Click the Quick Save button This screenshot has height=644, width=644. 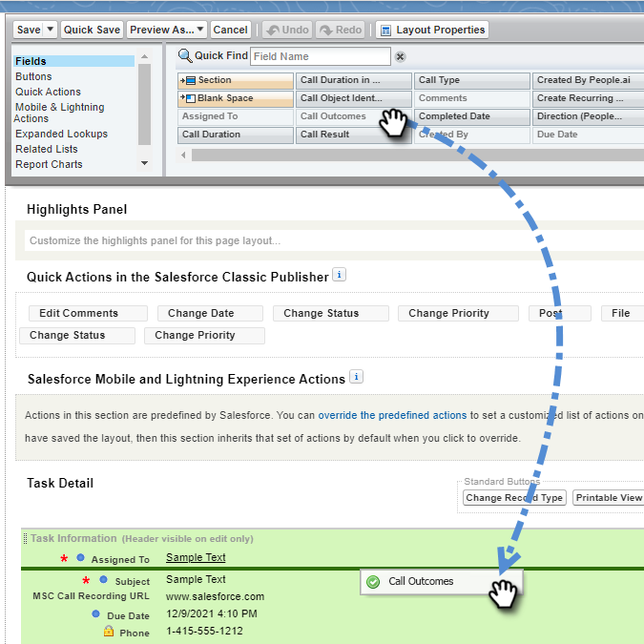point(92,30)
